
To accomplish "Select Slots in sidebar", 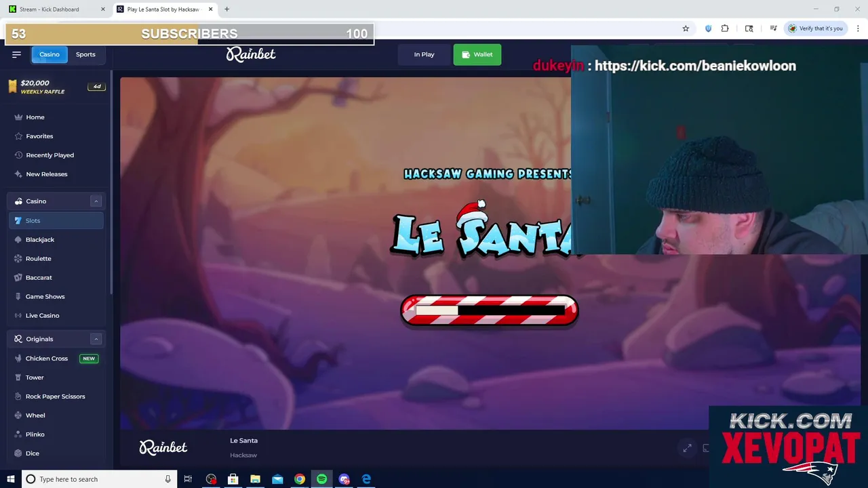I will click(56, 220).
